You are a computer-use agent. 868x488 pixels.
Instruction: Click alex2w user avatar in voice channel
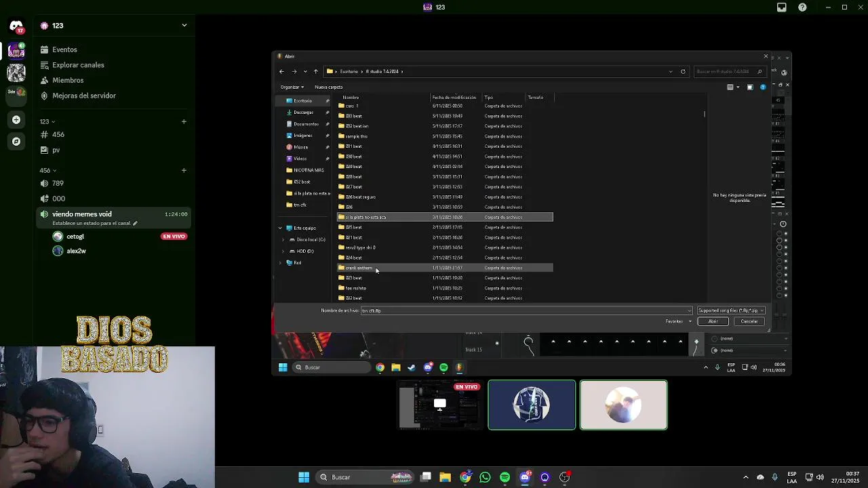click(58, 251)
